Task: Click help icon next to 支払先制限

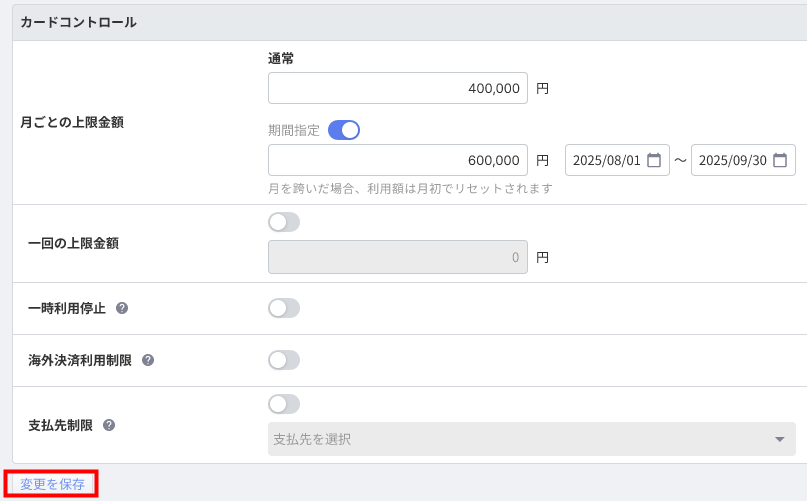Action: (109, 425)
